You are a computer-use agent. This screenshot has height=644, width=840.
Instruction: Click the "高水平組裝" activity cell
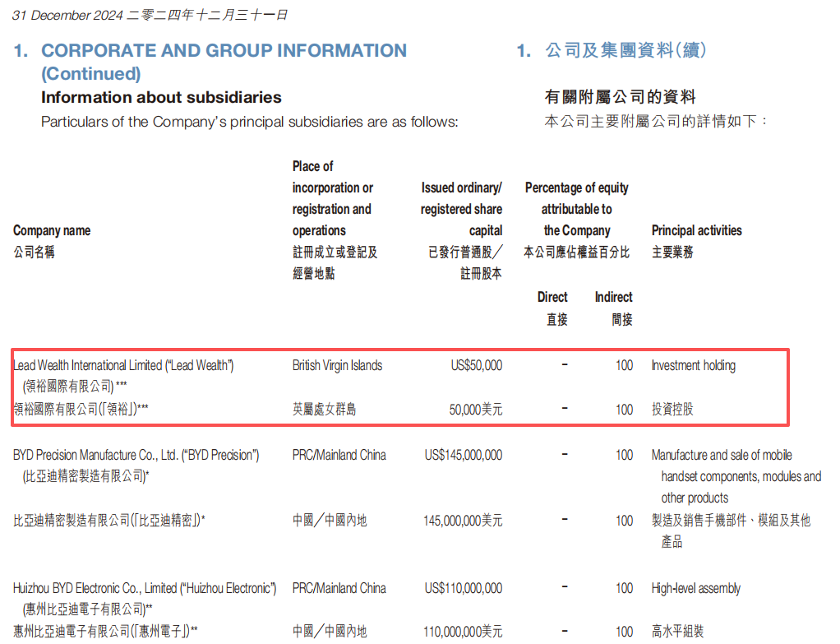678,631
